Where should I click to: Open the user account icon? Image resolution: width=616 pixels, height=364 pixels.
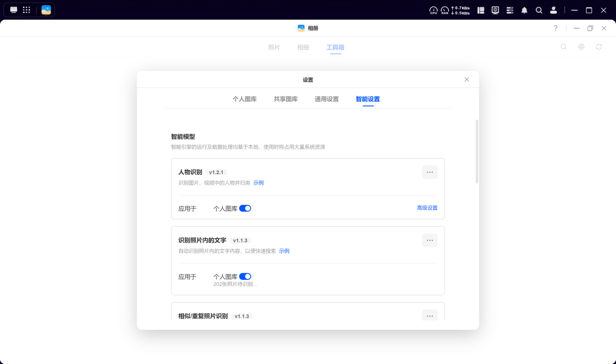[554, 10]
